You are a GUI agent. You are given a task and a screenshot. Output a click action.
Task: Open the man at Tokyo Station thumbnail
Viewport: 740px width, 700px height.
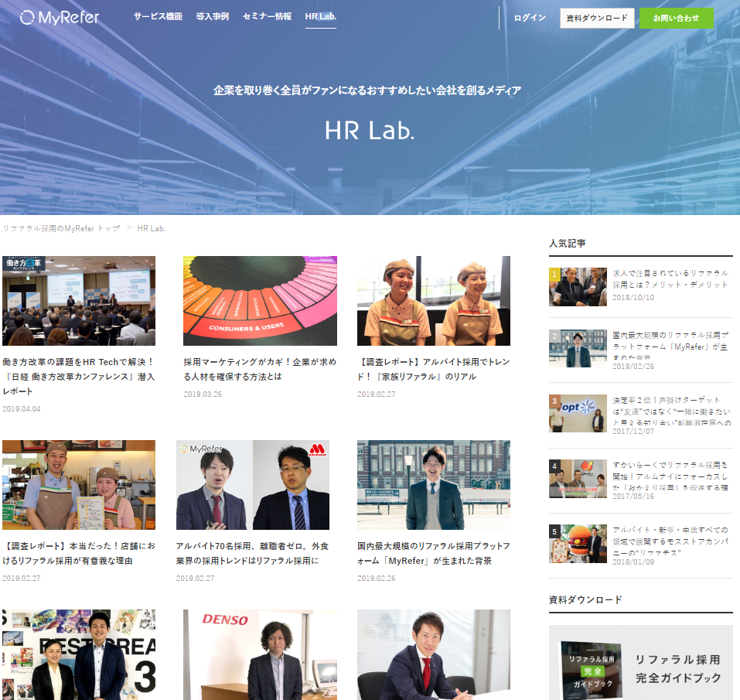434,485
